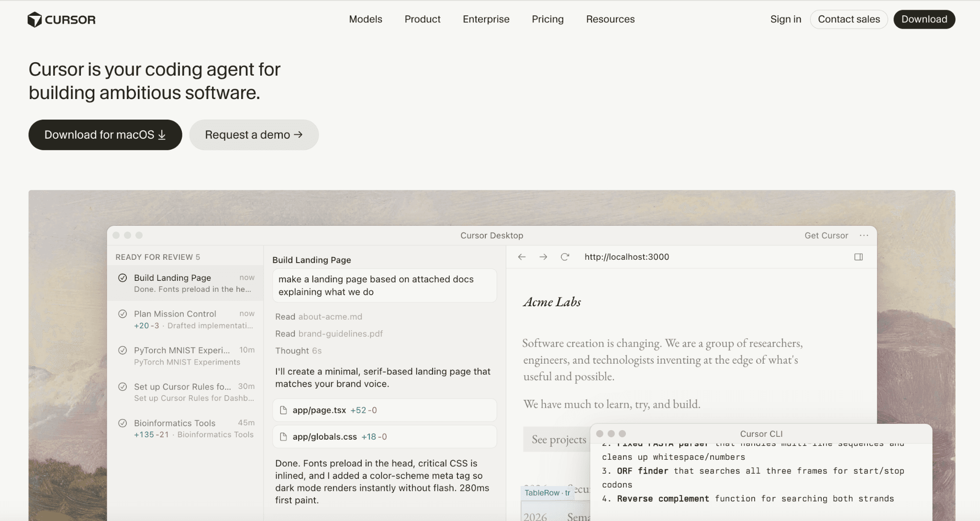Click check icon beside Plan Mission Control
This screenshot has height=521, width=980.
point(122,314)
